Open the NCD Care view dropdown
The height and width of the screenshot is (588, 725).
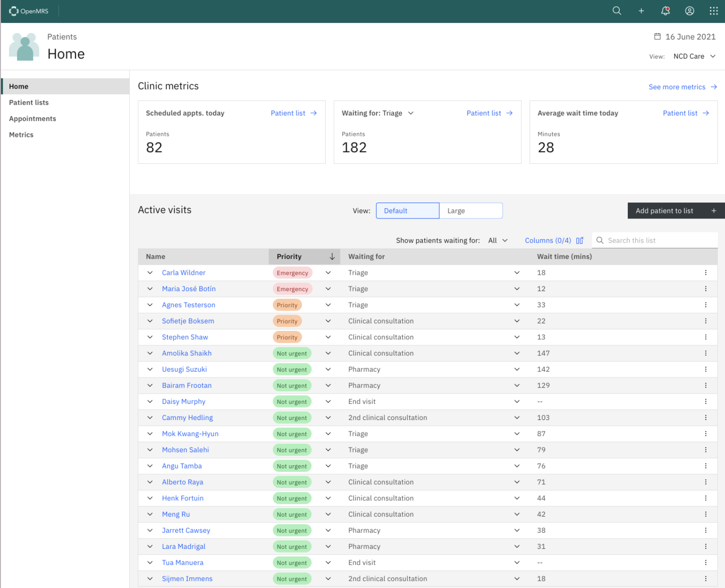(694, 56)
